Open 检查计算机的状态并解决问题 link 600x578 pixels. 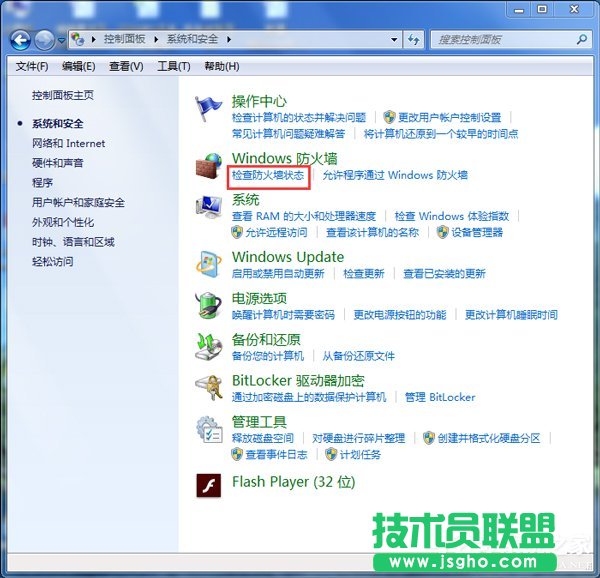[x=299, y=117]
